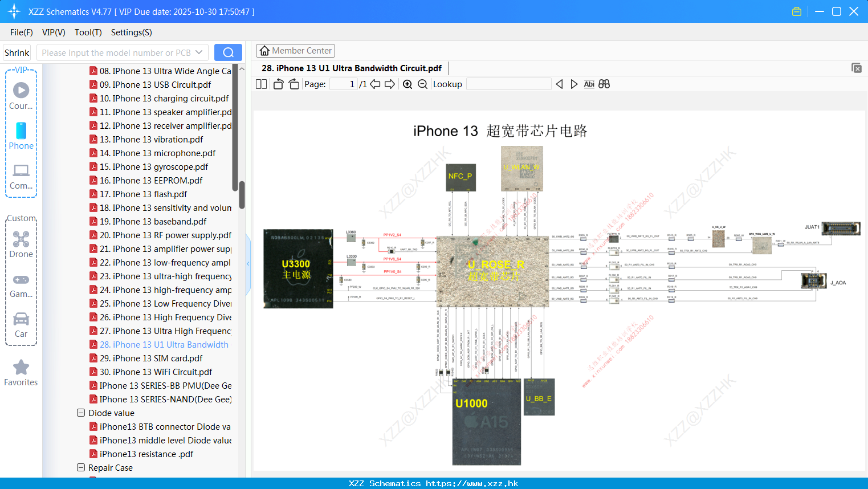
Task: Open 10. IPhone 13 charging circuit.pdf
Action: click(x=159, y=99)
